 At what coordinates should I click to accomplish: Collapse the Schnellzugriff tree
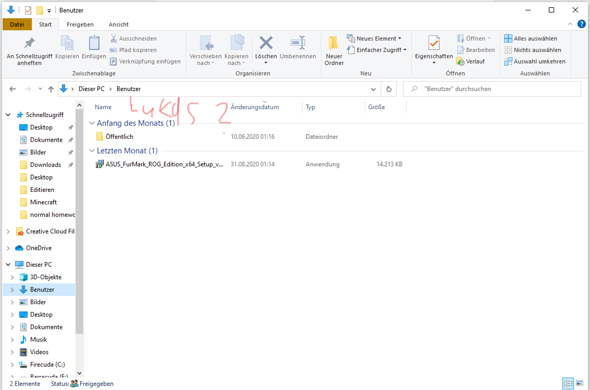[x=8, y=115]
